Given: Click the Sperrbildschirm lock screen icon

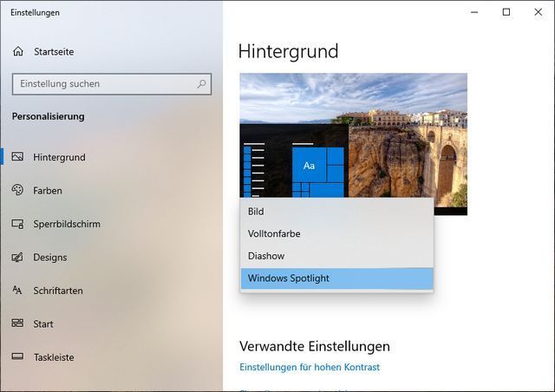Looking at the screenshot, I should (17, 224).
